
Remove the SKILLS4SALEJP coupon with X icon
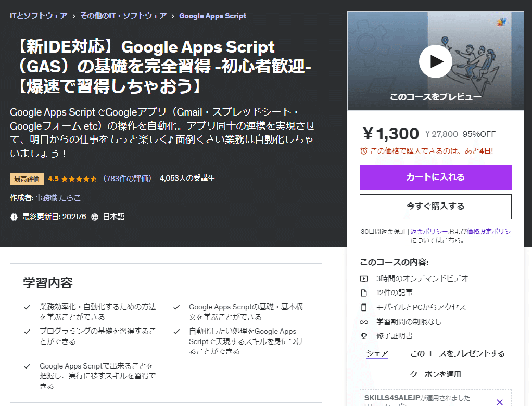(x=499, y=402)
